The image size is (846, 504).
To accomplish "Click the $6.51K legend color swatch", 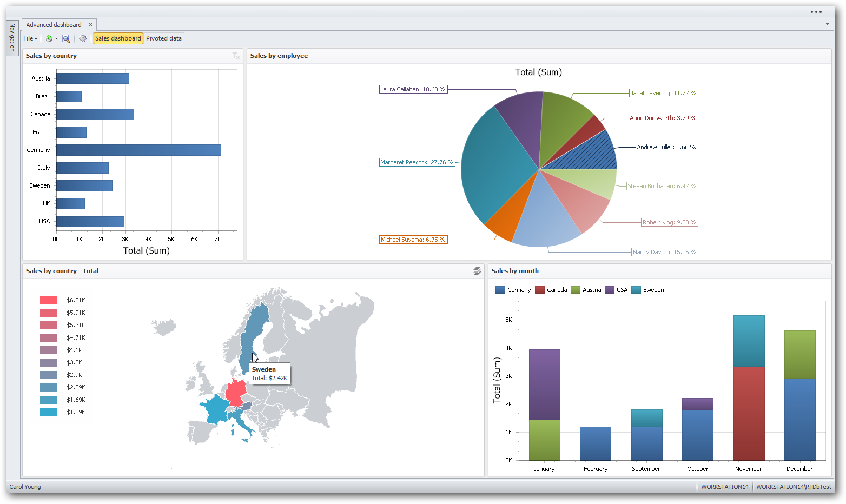I will pyautogui.click(x=49, y=300).
